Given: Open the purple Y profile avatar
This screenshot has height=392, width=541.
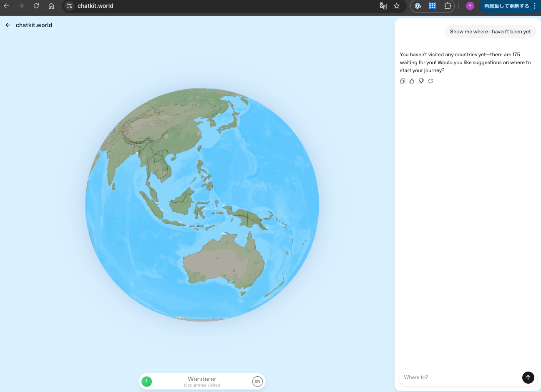Looking at the screenshot, I should [x=470, y=6].
